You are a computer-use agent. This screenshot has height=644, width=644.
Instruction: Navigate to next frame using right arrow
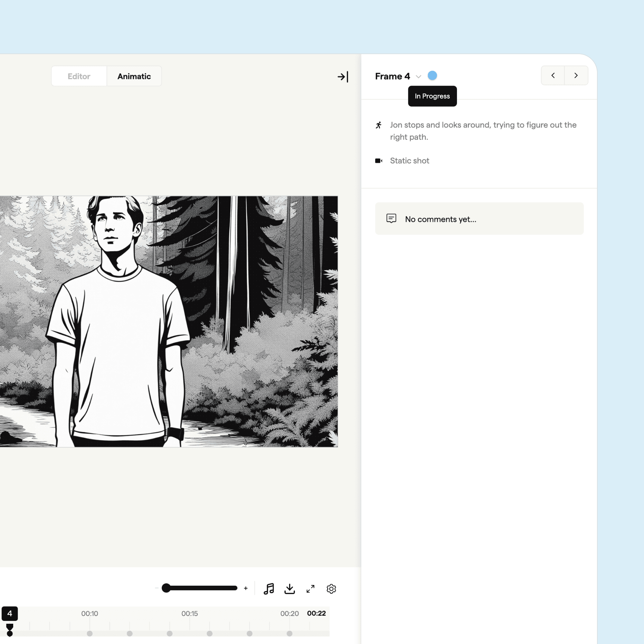[576, 75]
